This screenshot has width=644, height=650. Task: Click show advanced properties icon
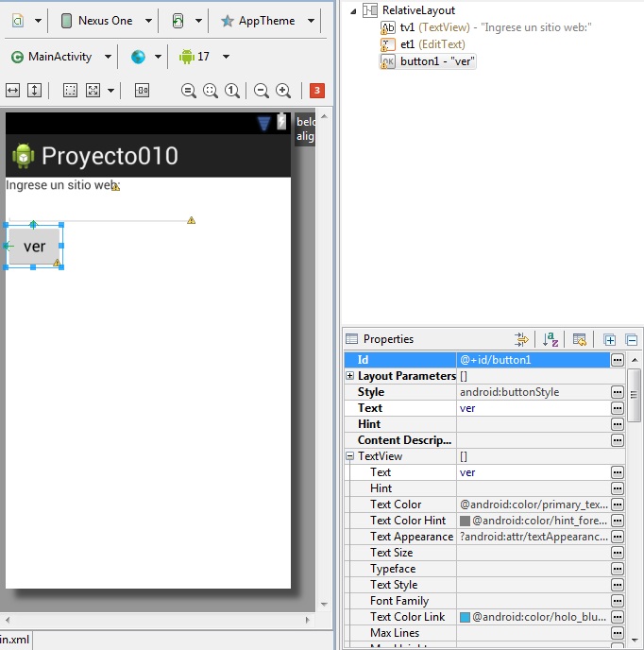point(521,339)
